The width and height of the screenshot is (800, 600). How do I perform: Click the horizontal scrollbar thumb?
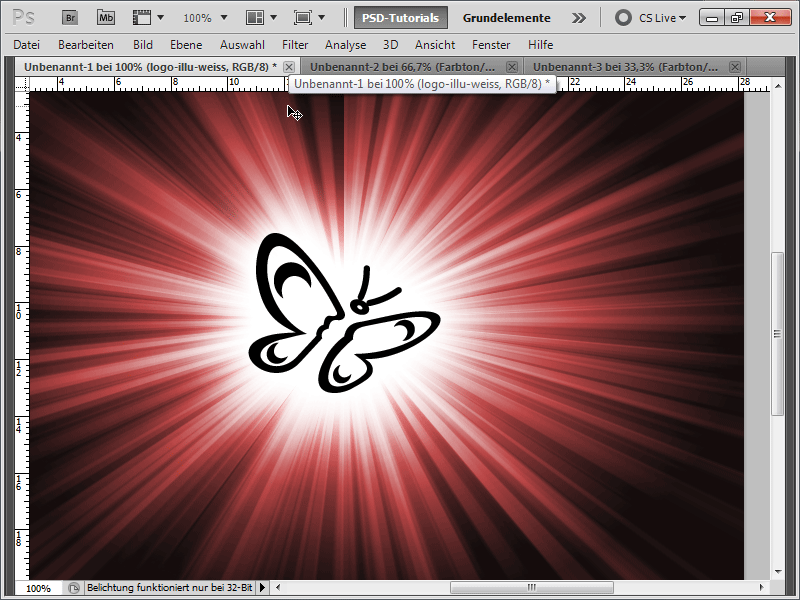click(x=531, y=588)
